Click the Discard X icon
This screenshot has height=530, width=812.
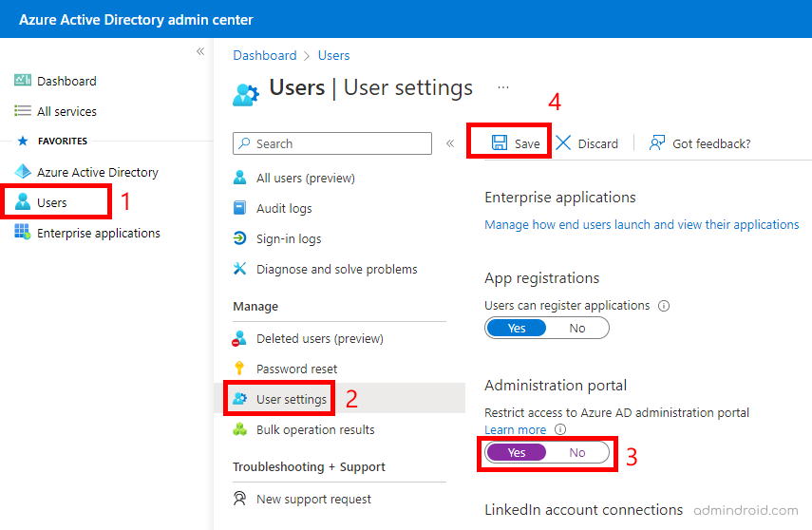coord(563,142)
